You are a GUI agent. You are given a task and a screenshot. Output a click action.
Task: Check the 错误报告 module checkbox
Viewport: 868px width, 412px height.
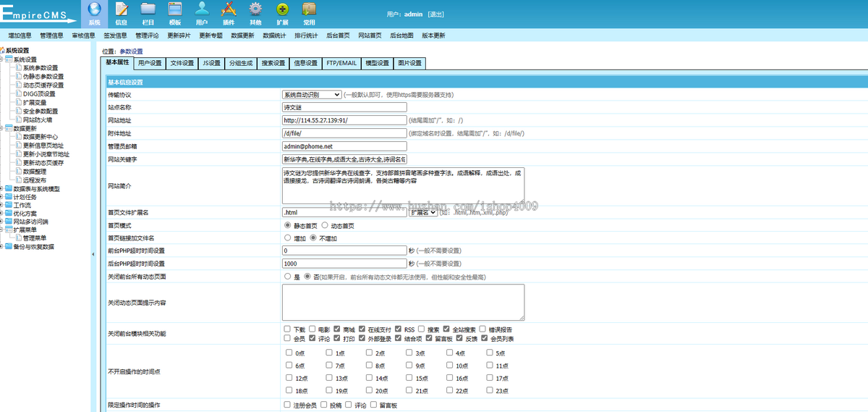[482, 329]
